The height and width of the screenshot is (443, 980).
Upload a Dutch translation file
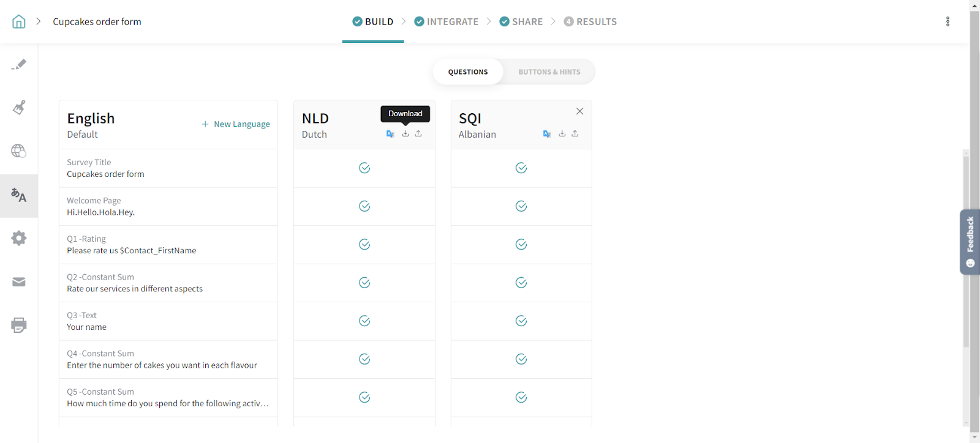pos(418,133)
